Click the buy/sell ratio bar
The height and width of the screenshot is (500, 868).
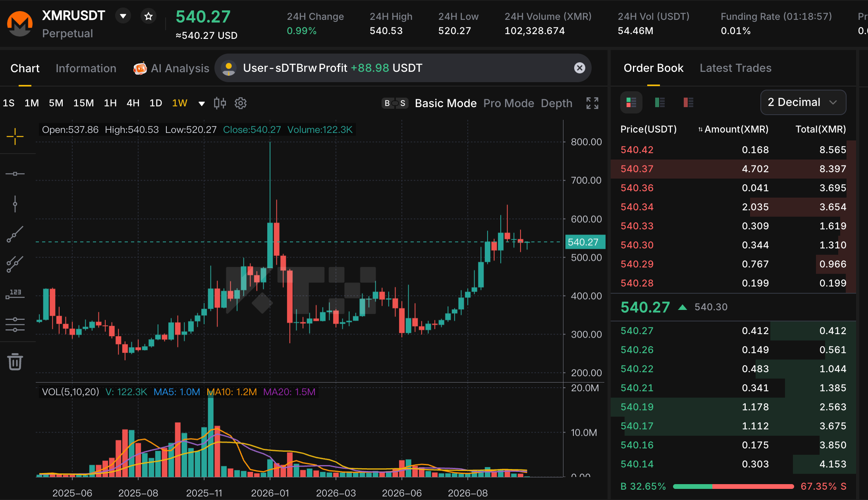pyautogui.click(x=733, y=486)
